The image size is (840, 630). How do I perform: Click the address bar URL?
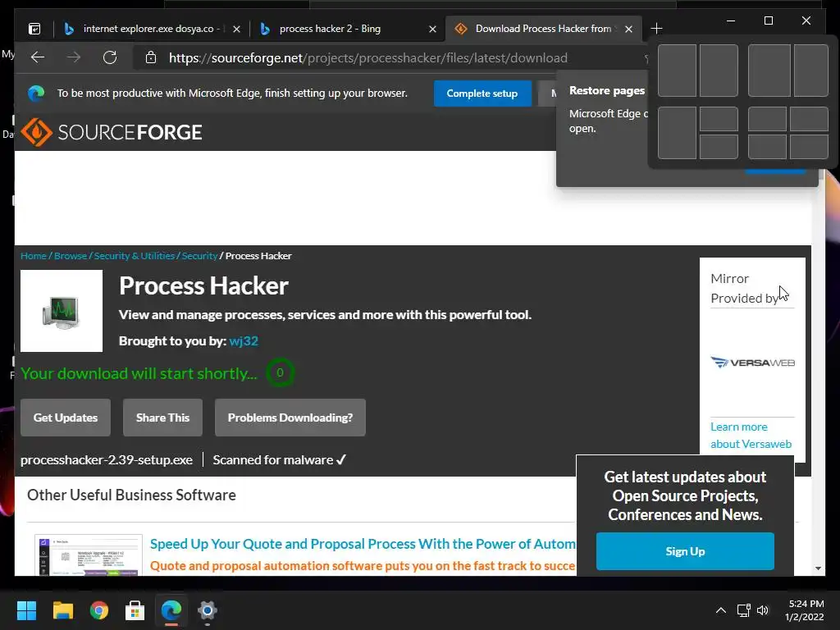368,58
